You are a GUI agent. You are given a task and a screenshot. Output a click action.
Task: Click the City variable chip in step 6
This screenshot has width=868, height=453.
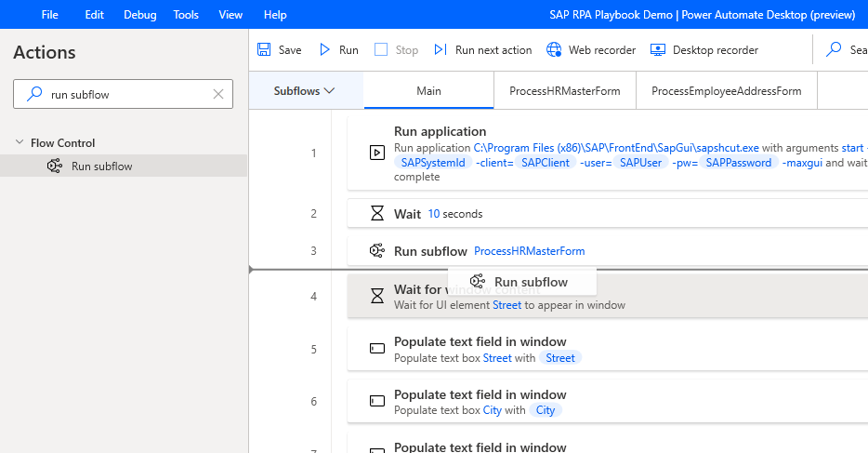click(x=546, y=410)
